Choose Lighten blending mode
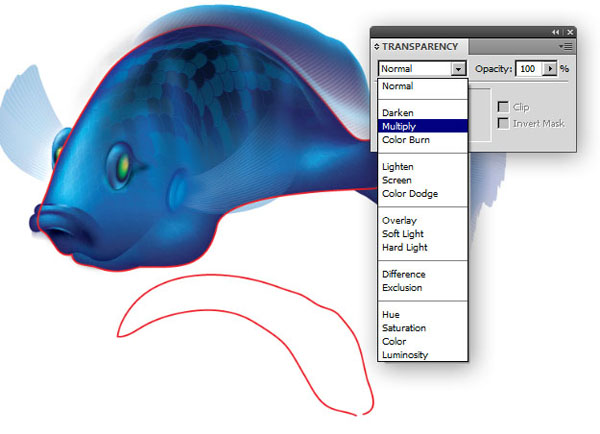The width and height of the screenshot is (600, 434). (423, 167)
